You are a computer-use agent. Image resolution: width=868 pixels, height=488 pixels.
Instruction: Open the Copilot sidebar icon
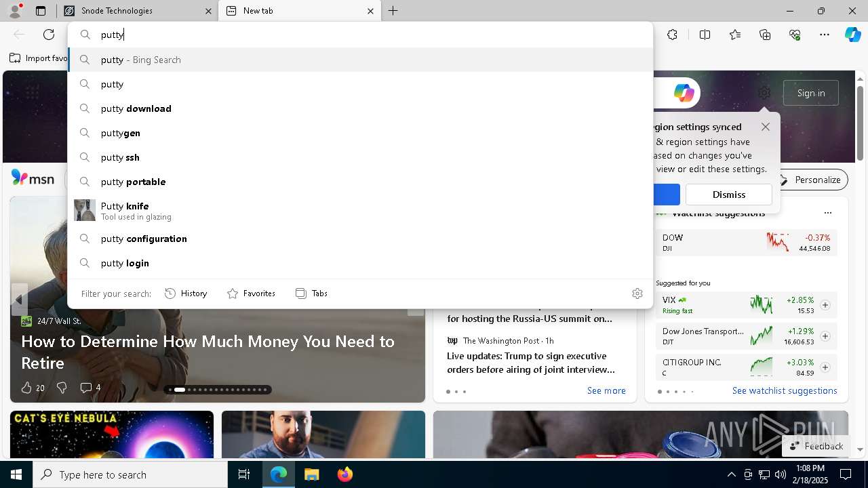(x=852, y=35)
